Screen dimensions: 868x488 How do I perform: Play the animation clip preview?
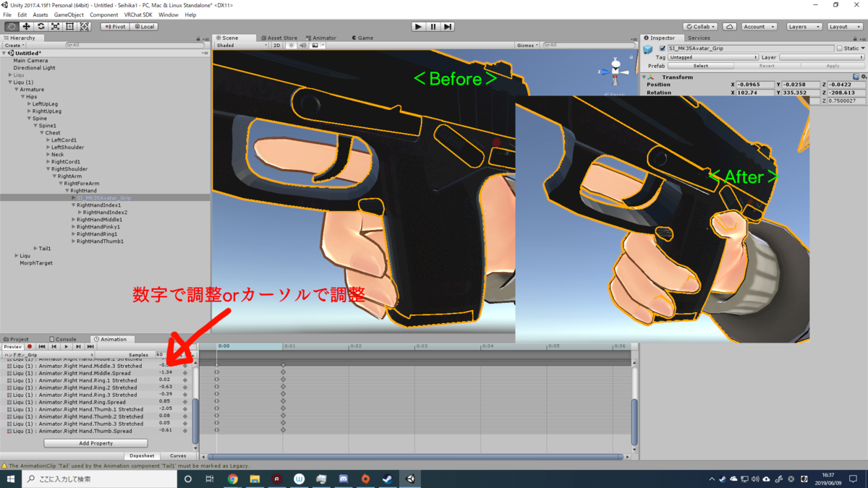pos(67,347)
